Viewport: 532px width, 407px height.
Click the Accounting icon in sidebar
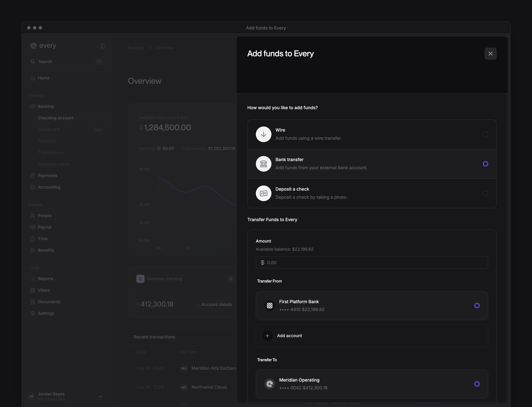click(x=32, y=187)
